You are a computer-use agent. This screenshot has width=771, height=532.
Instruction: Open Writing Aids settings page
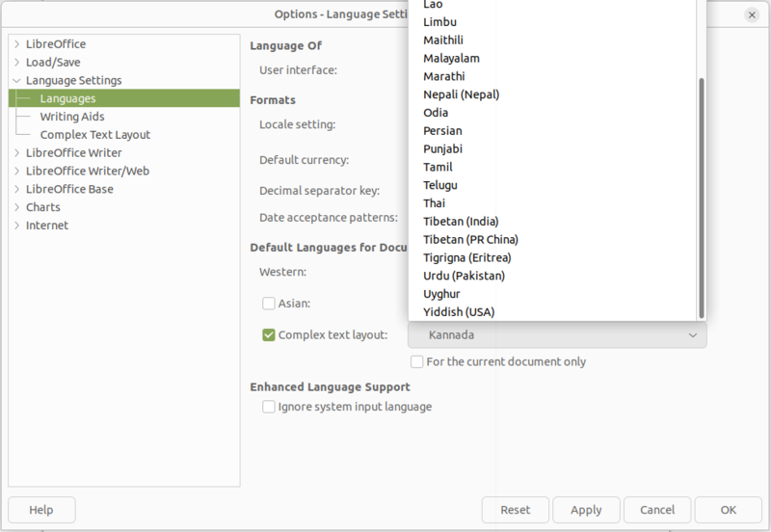(72, 117)
